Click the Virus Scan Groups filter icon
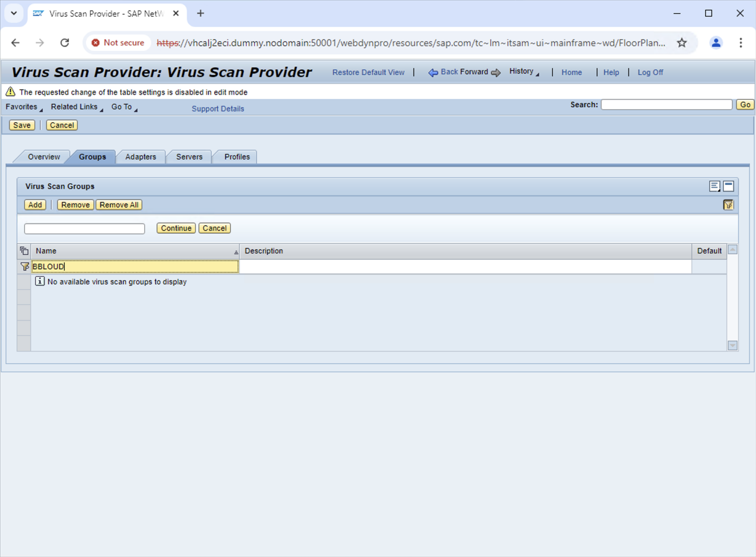Viewport: 756px width, 557px height. [728, 205]
